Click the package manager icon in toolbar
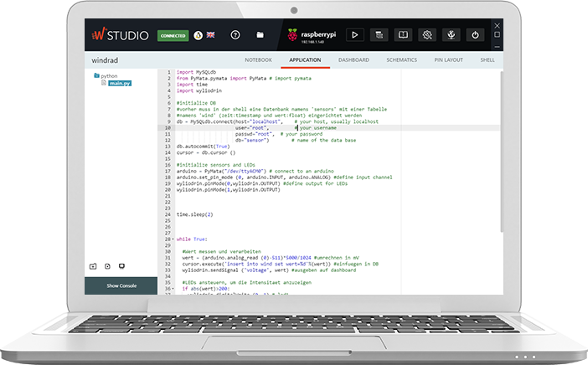 click(x=403, y=35)
